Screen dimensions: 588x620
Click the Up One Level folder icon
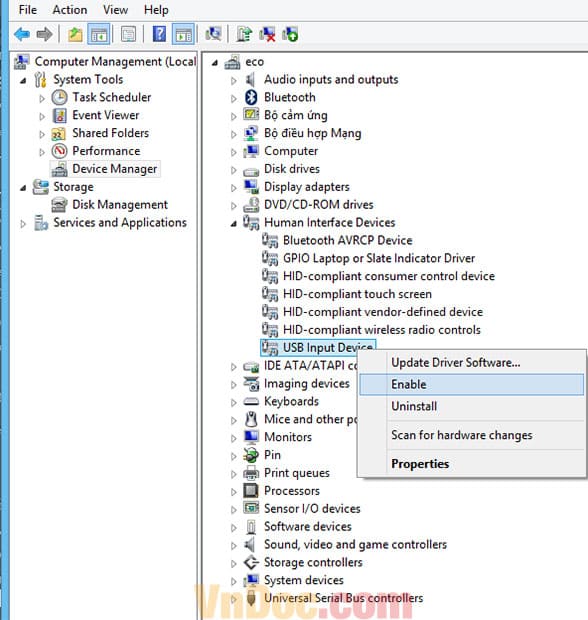coord(75,34)
